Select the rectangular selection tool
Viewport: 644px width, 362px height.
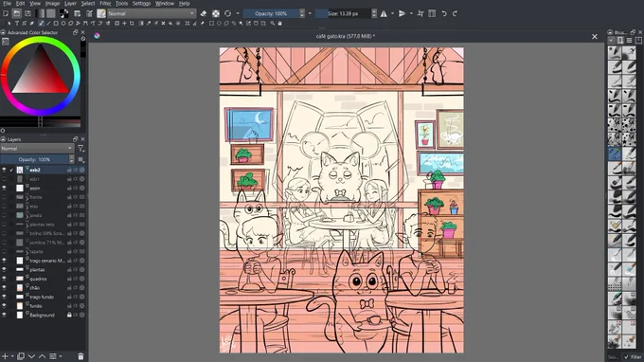(x=211, y=24)
